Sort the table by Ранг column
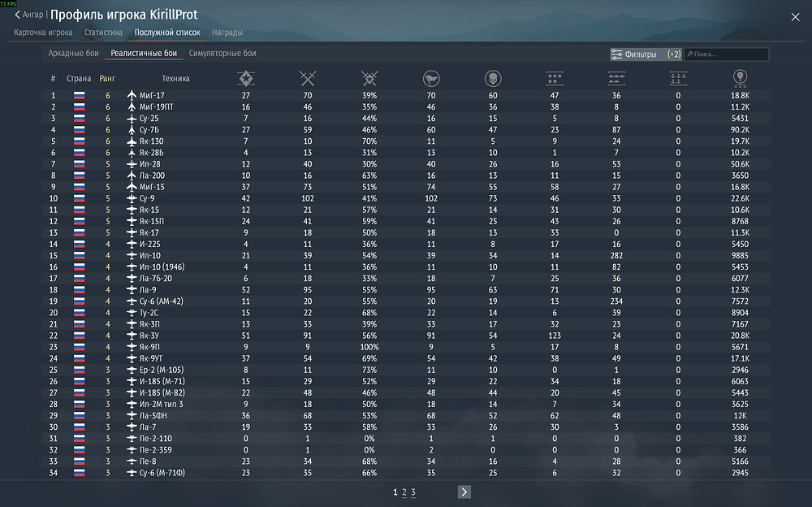 pyautogui.click(x=107, y=78)
